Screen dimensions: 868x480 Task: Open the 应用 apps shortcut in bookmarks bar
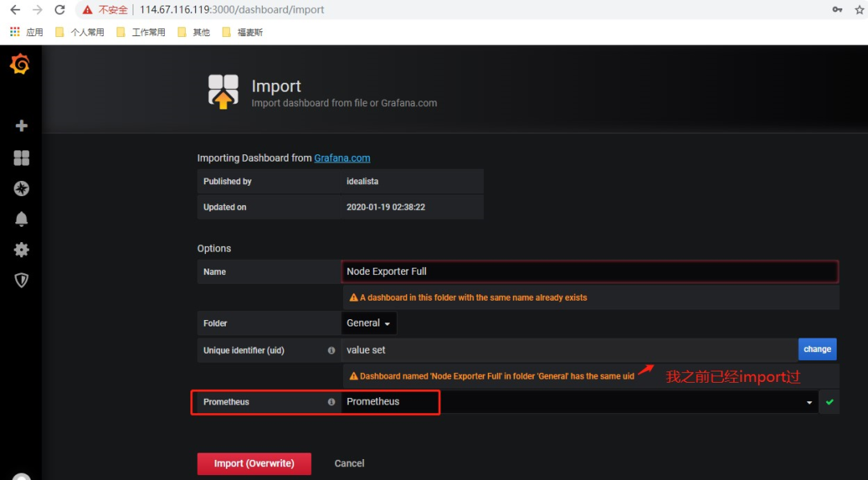point(26,32)
